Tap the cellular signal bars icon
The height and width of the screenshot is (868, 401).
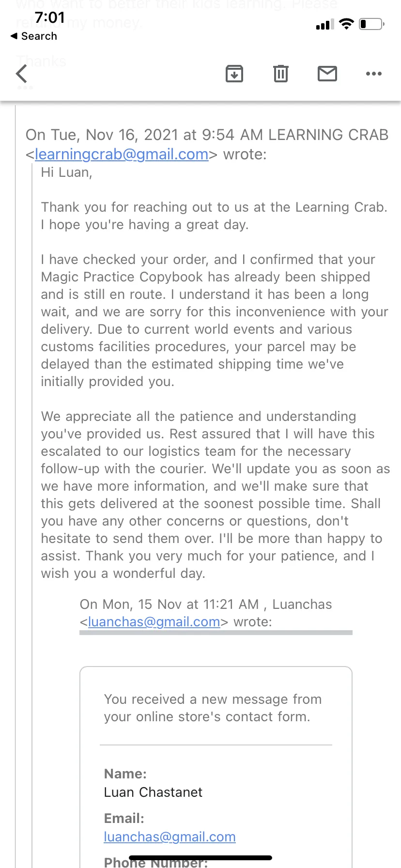325,24
